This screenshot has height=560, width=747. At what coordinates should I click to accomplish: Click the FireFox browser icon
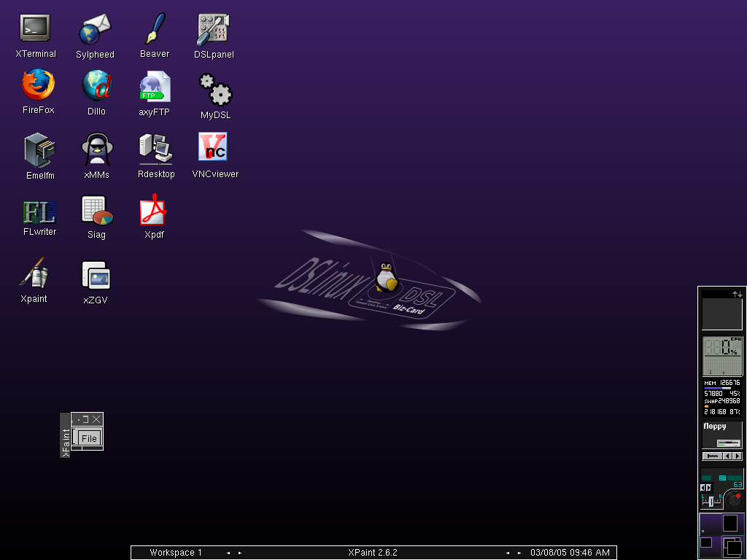[38, 85]
